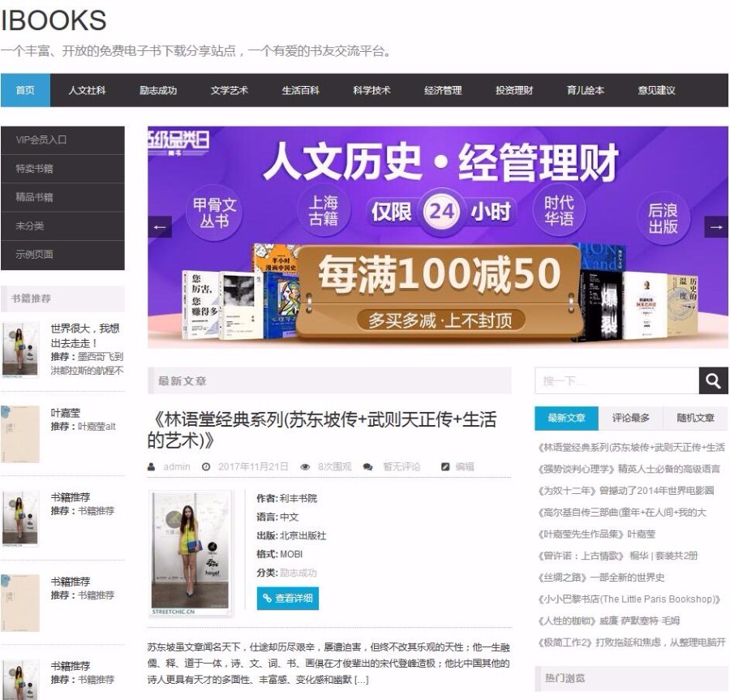Switch to the 最新文章 tab
730x700 pixels.
[567, 418]
